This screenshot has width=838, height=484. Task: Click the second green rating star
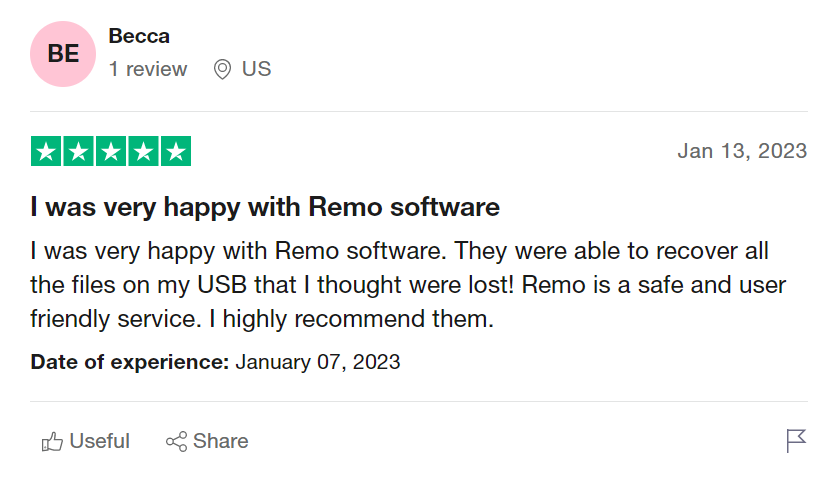79,151
